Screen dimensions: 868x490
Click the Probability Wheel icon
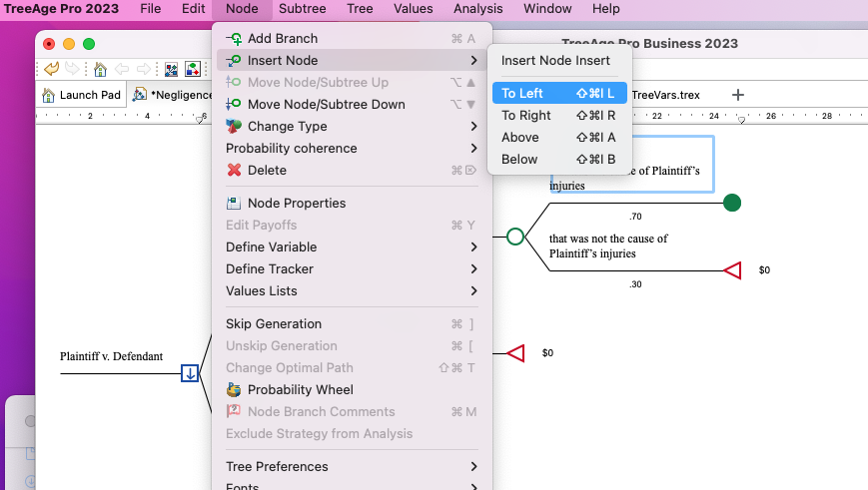[x=234, y=390]
